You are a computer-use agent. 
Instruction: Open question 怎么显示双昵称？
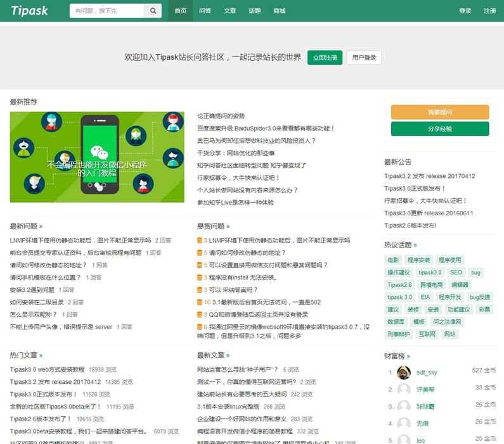click(33, 315)
